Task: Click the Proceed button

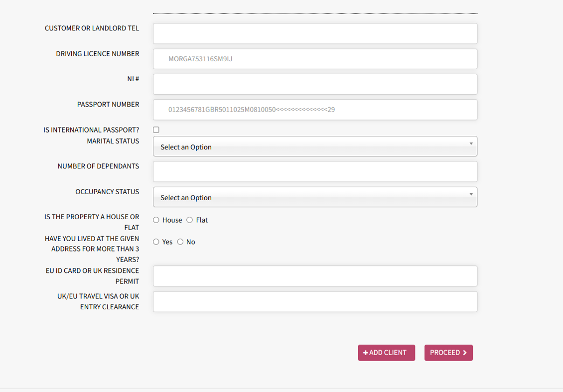Action: coord(448,353)
